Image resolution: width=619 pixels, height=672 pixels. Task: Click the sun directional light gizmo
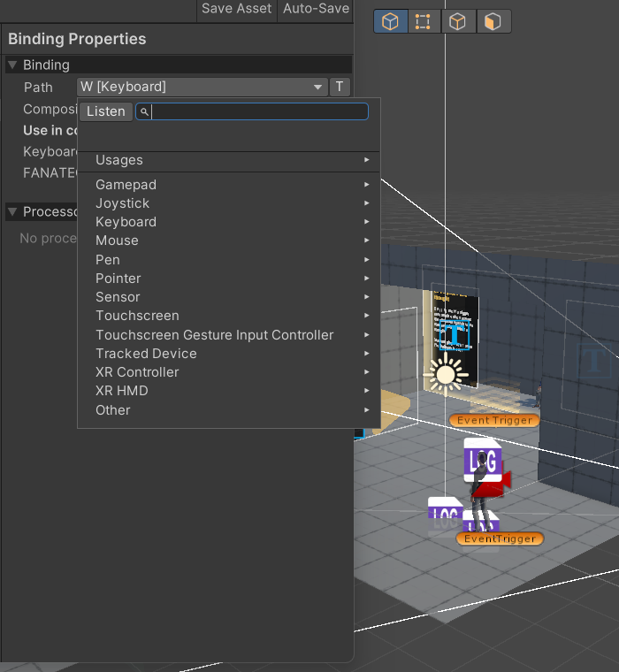[x=446, y=374]
